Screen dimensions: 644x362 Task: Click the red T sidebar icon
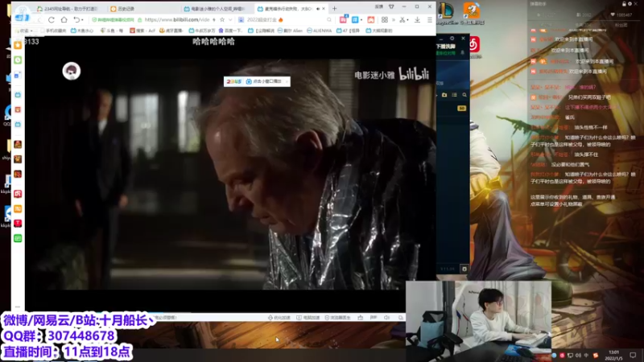pyautogui.click(x=18, y=224)
